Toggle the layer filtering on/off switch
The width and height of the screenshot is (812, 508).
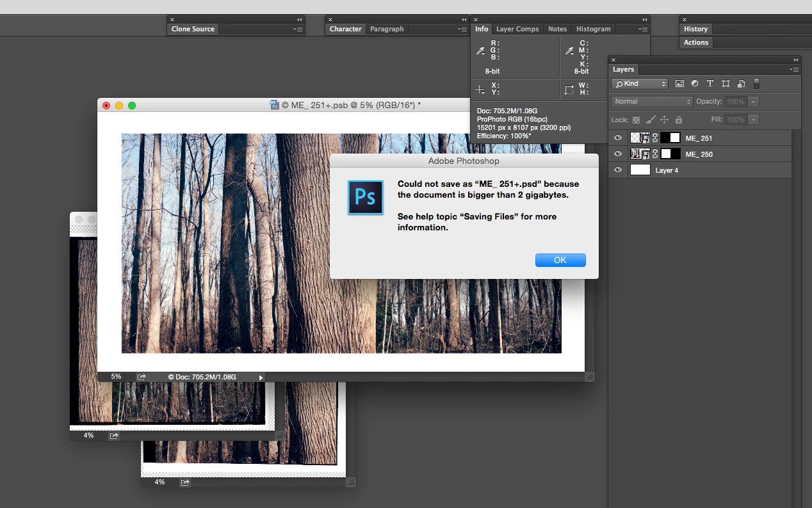tap(756, 84)
